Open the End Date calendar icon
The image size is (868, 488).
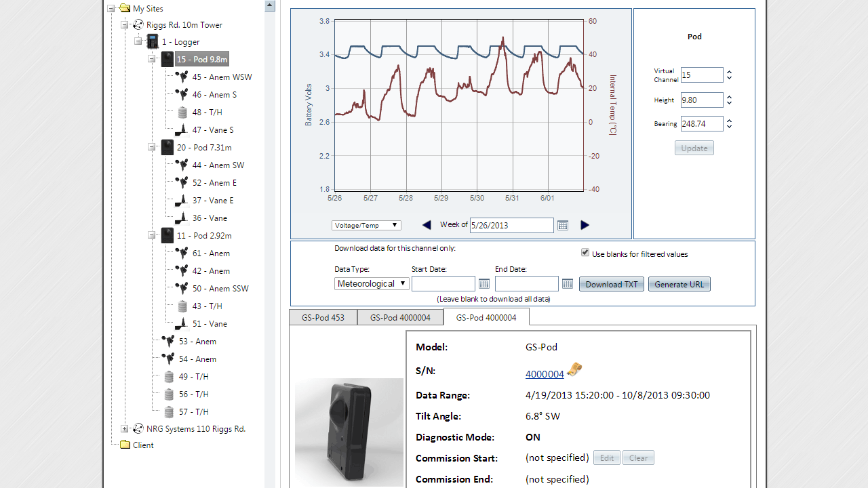click(x=568, y=284)
